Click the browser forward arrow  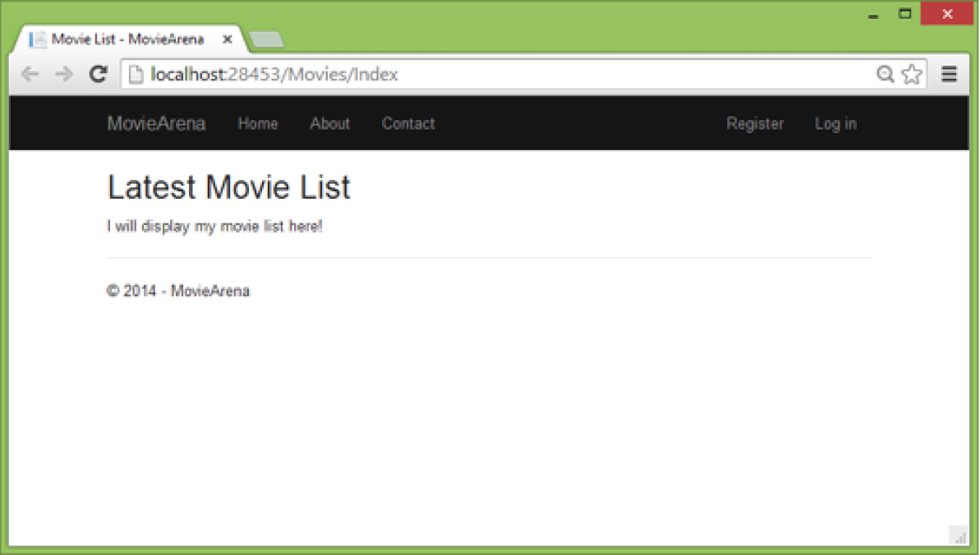coord(64,75)
